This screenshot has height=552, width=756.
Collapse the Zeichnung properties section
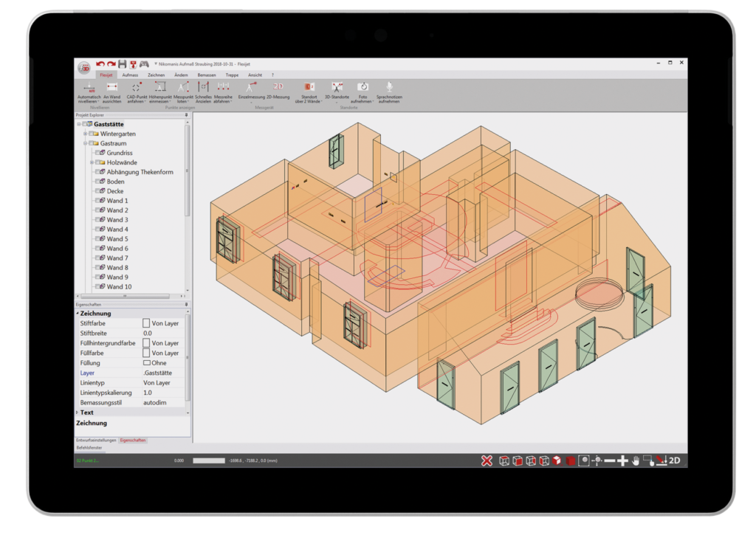tap(78, 314)
